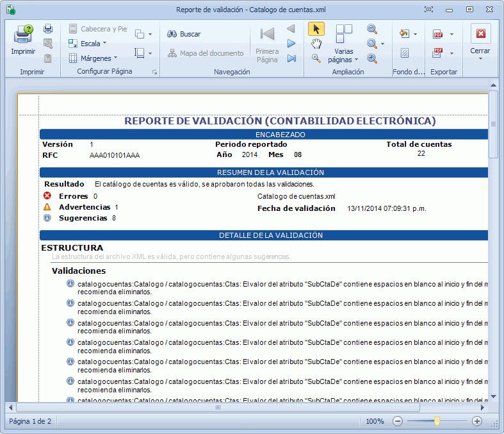The image size is (504, 434).
Task: Open the print options wrench icon
Action: tap(48, 44)
